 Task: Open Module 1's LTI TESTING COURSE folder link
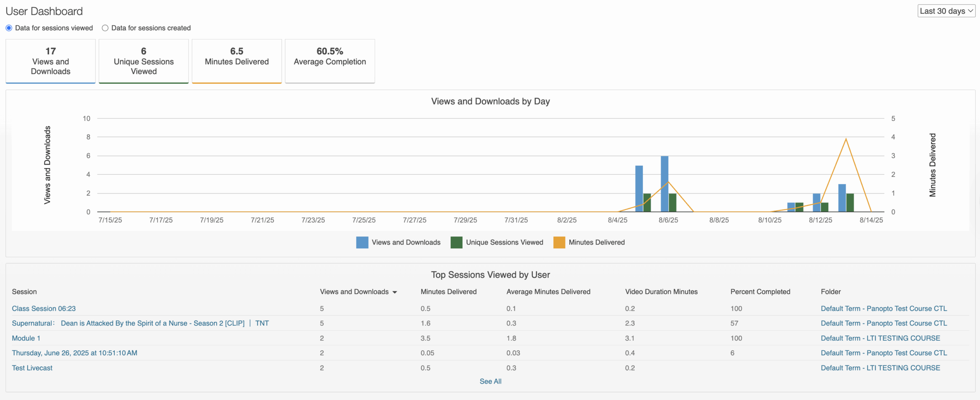[880, 338]
